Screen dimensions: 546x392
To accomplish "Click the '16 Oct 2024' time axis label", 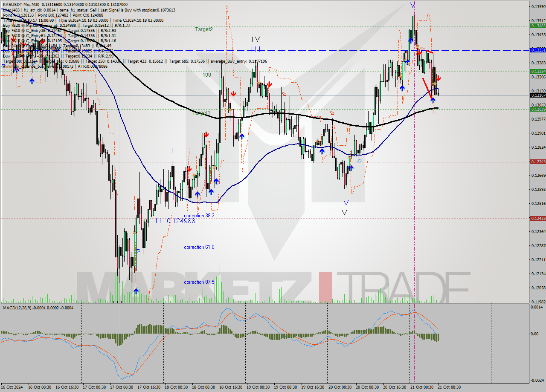I will coord(12,387).
